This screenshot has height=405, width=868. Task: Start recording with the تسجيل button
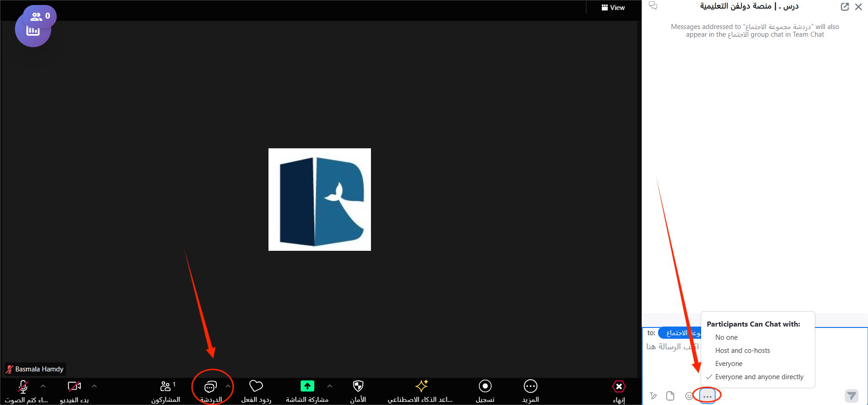pyautogui.click(x=485, y=386)
